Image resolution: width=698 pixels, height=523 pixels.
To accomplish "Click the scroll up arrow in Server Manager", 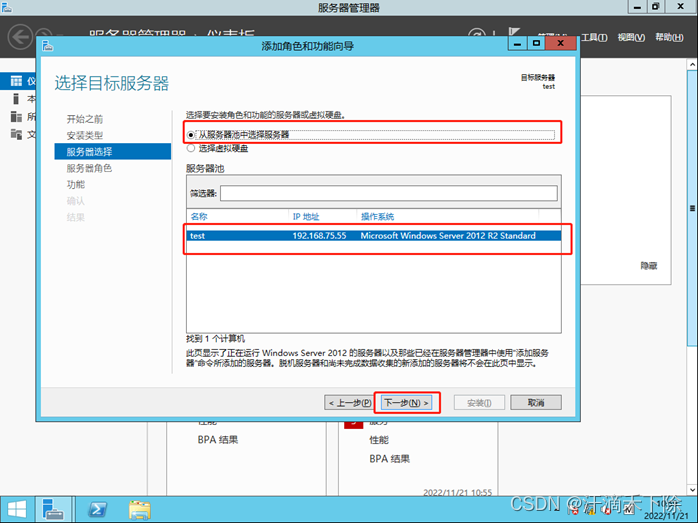I will tap(693, 65).
